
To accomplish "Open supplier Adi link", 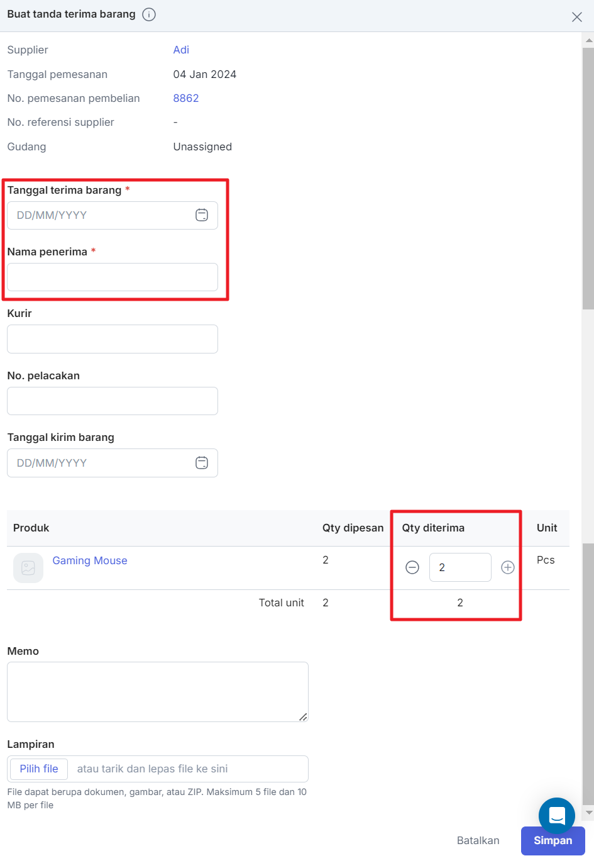I will coord(181,50).
